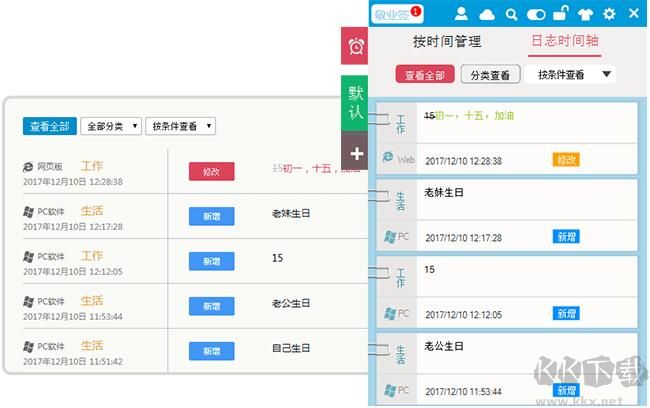The width and height of the screenshot is (650, 408).
Task: Click Windows PC icon in 老妹生日 card
Action: 389,237
